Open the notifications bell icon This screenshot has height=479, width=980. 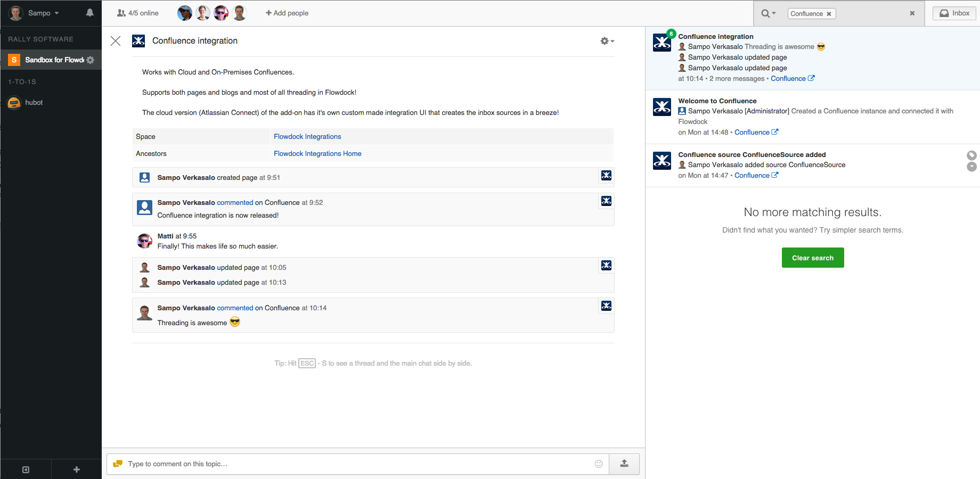[89, 13]
